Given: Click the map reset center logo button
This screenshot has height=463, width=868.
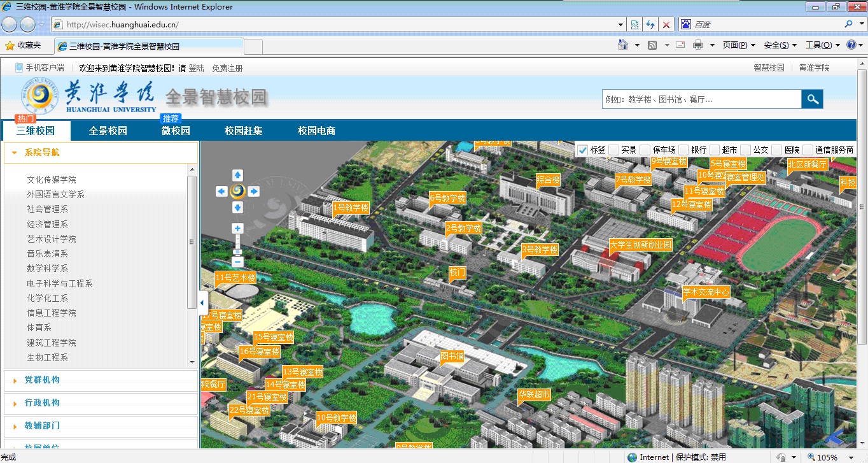Looking at the screenshot, I should click(x=237, y=191).
